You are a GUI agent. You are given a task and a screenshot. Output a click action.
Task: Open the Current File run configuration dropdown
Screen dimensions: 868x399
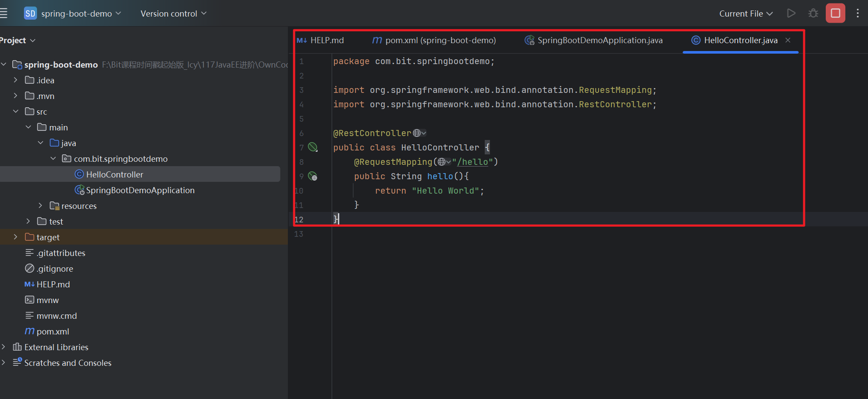click(746, 14)
